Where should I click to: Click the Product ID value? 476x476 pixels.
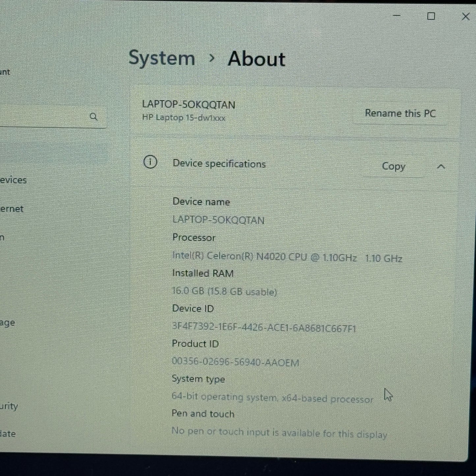point(235,362)
